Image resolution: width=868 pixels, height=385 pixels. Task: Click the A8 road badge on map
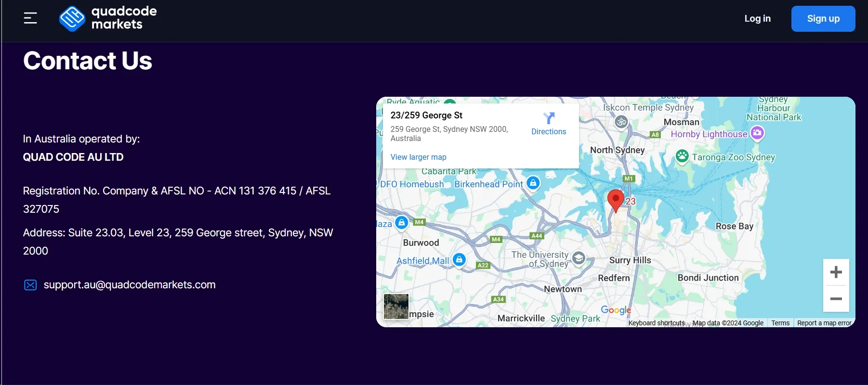pyautogui.click(x=655, y=135)
